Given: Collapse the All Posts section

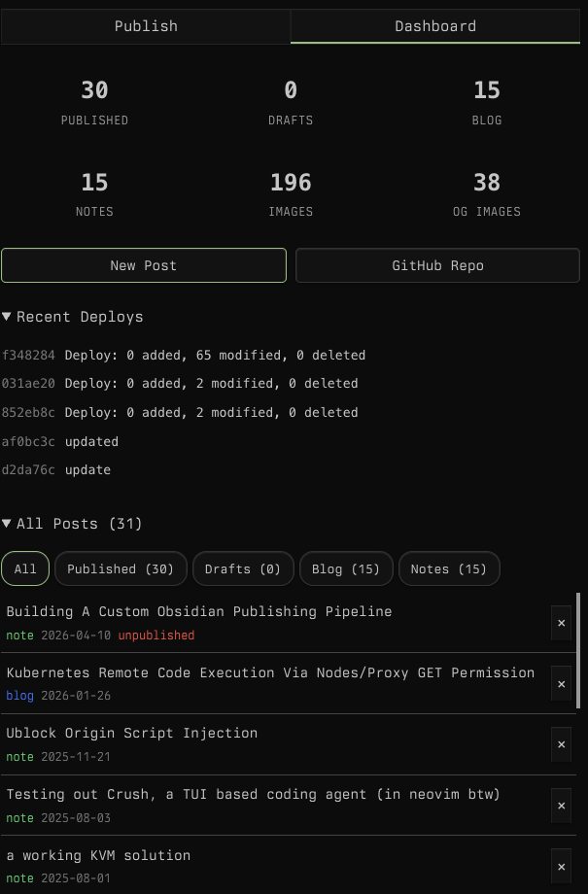Looking at the screenshot, I should (73, 524).
